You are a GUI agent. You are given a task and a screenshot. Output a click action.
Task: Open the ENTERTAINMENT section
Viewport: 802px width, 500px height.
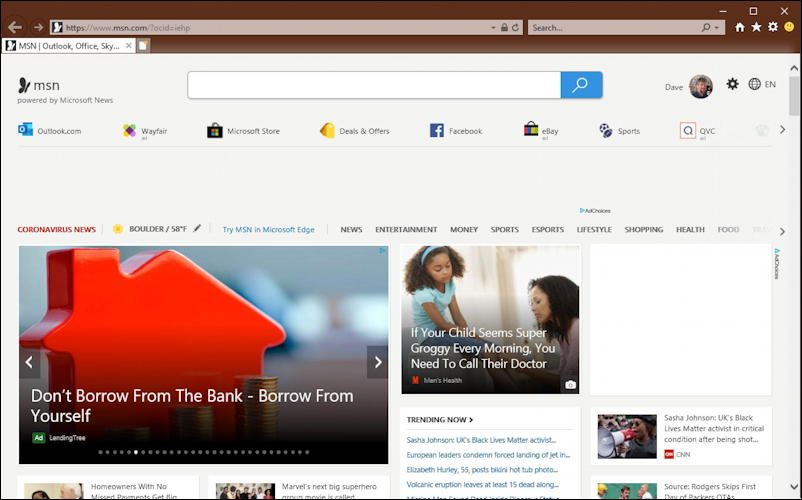pyautogui.click(x=406, y=230)
